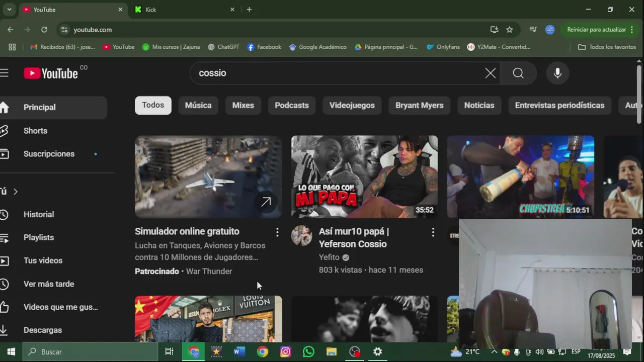The width and height of the screenshot is (644, 362).
Task: Open the Así mur10 papá video title
Action: pos(354,238)
